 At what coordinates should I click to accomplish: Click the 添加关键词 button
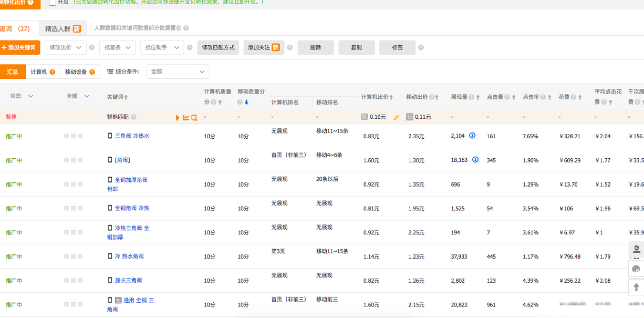pos(19,47)
